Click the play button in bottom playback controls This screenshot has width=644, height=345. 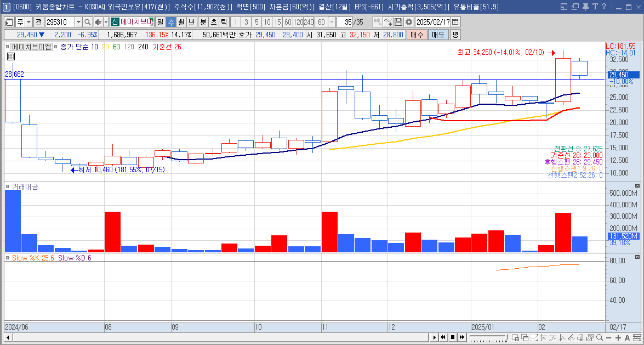tap(435, 338)
